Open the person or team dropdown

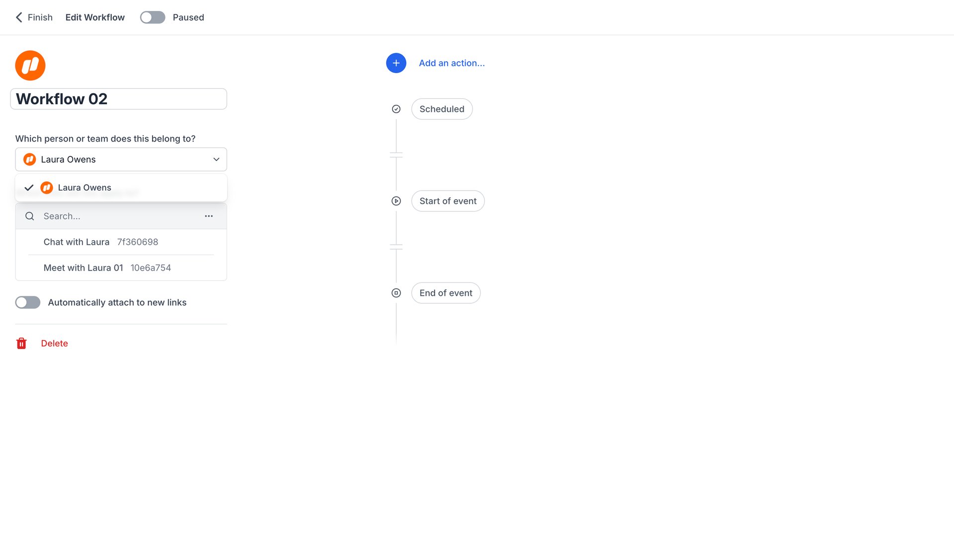(121, 159)
